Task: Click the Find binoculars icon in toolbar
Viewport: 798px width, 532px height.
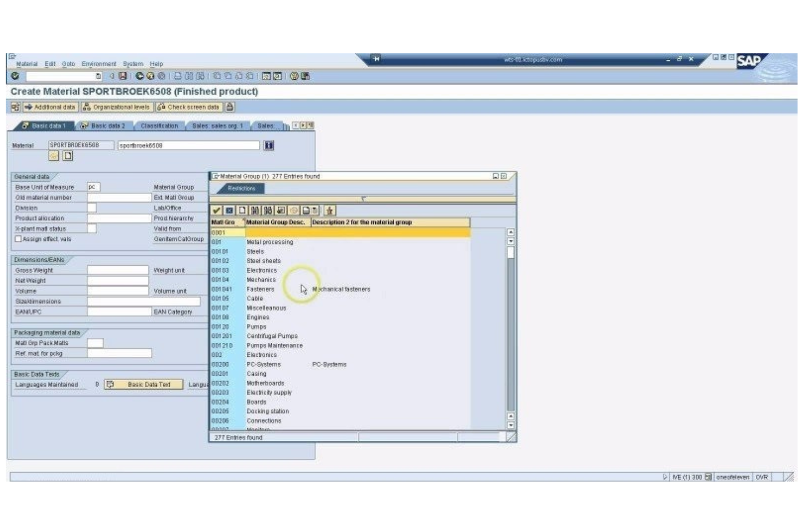Action: (189, 76)
